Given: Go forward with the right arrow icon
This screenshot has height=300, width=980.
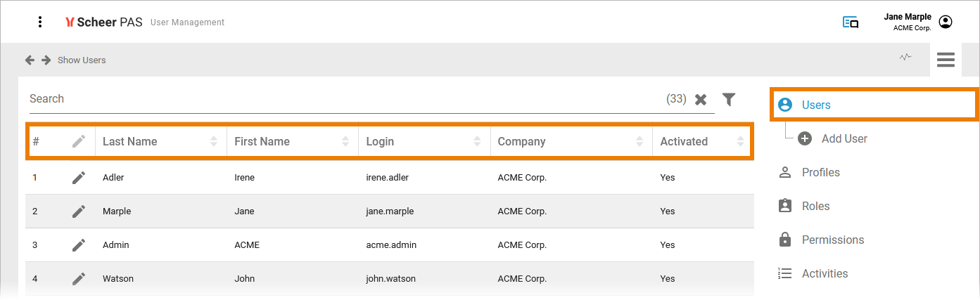Looking at the screenshot, I should (x=46, y=60).
